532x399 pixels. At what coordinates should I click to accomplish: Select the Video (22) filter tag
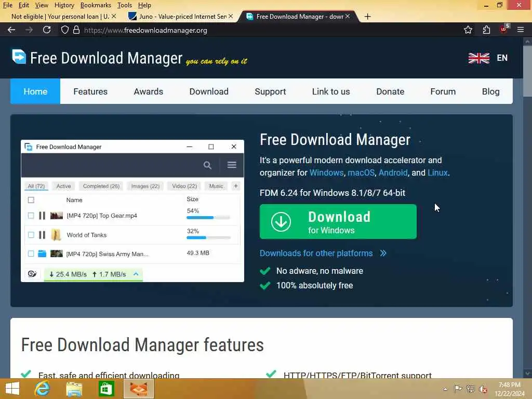pos(184,187)
